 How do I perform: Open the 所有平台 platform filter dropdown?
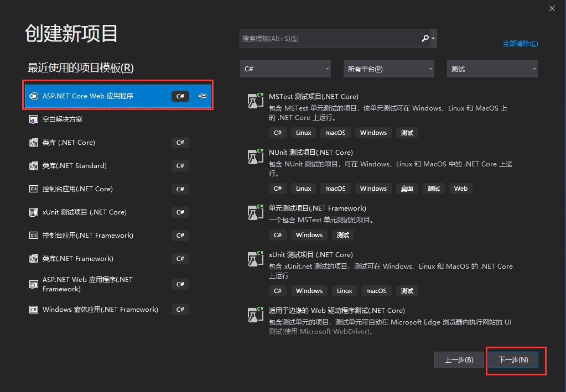tap(389, 69)
